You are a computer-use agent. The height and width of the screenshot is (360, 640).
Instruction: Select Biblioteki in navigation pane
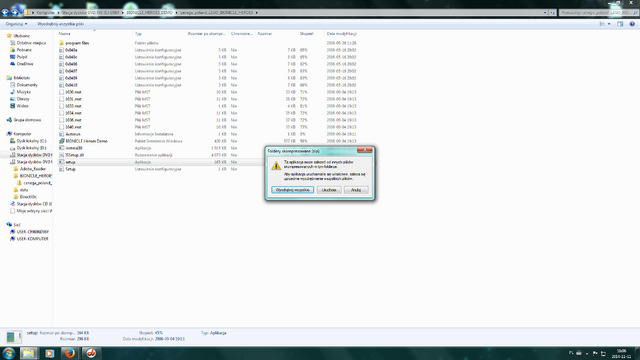[22, 78]
